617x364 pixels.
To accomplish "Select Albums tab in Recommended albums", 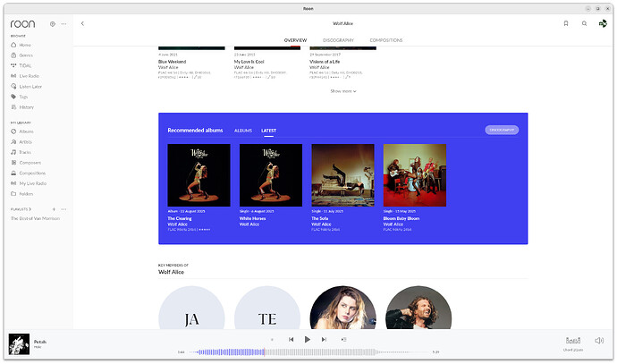I will click(x=243, y=131).
